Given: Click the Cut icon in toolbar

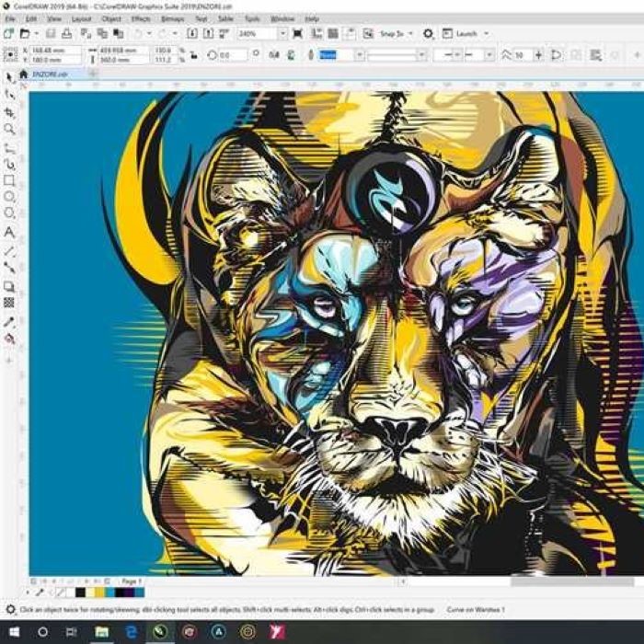Looking at the screenshot, I should pyautogui.click(x=86, y=34).
